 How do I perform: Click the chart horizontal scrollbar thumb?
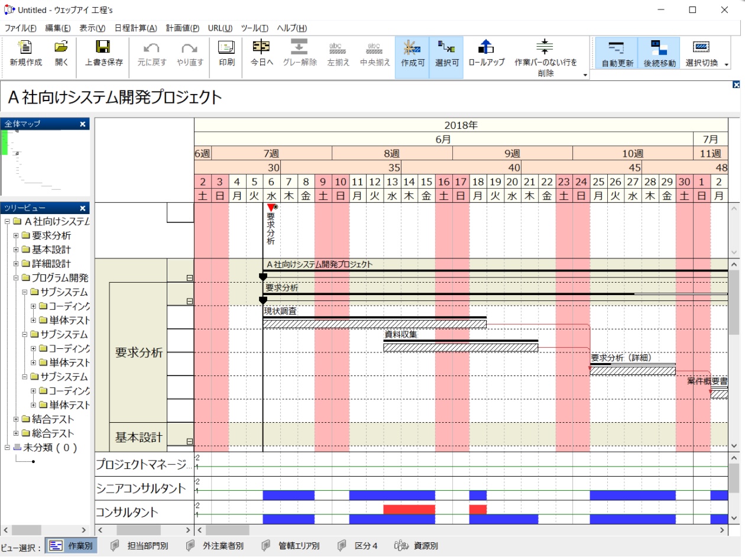point(227,530)
